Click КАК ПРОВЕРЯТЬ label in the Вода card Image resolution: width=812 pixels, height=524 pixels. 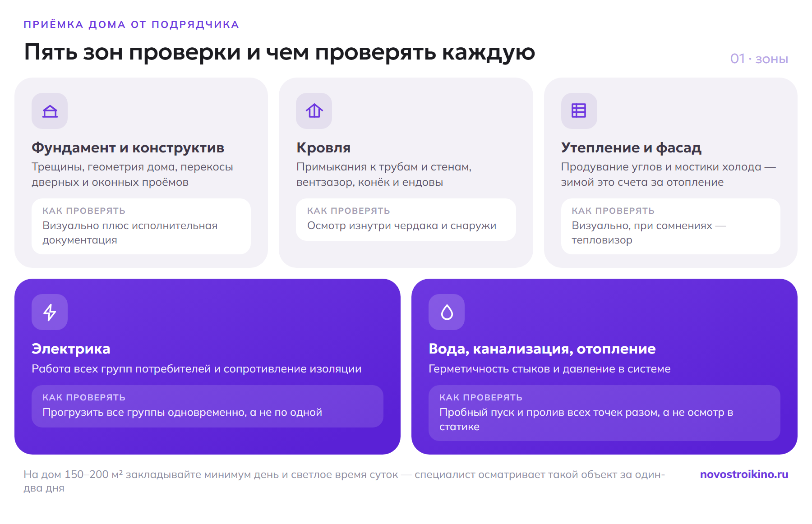coord(481,398)
